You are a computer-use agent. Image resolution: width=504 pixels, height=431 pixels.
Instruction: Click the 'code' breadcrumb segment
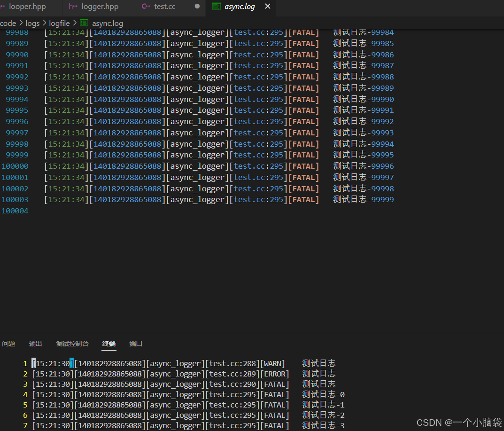tap(8, 23)
